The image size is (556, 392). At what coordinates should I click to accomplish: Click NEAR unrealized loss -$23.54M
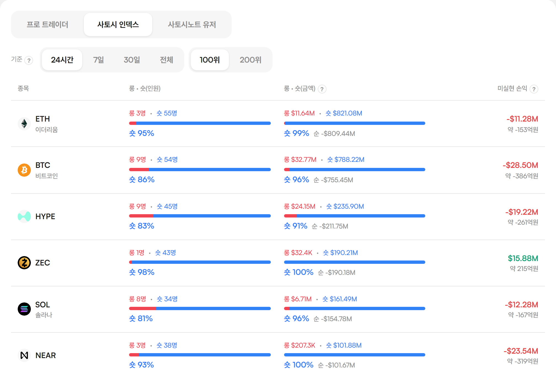pos(521,351)
